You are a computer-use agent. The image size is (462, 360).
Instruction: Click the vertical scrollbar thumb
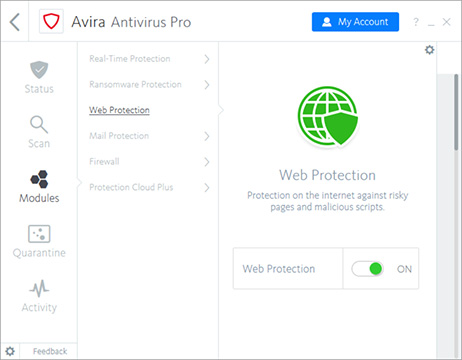(456, 112)
